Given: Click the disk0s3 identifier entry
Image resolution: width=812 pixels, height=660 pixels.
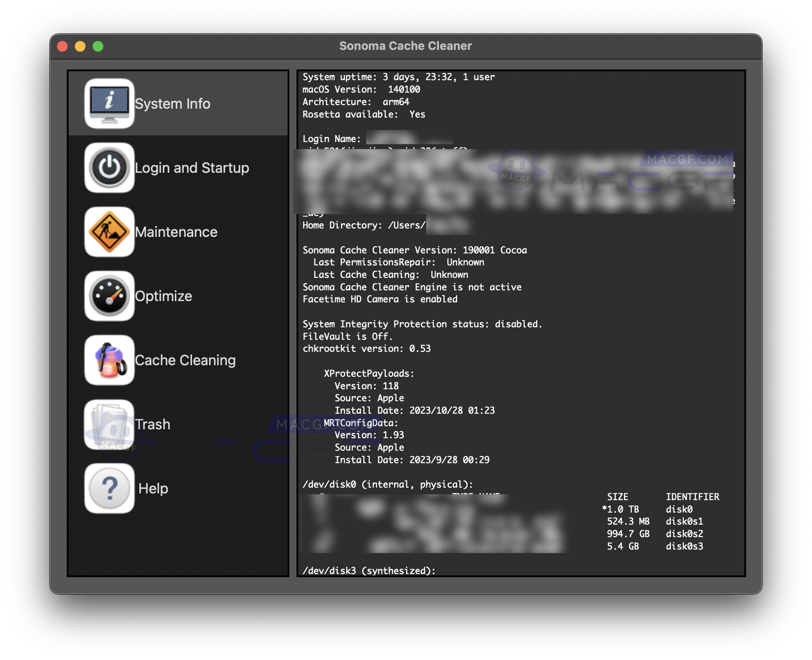Looking at the screenshot, I should coord(684,546).
